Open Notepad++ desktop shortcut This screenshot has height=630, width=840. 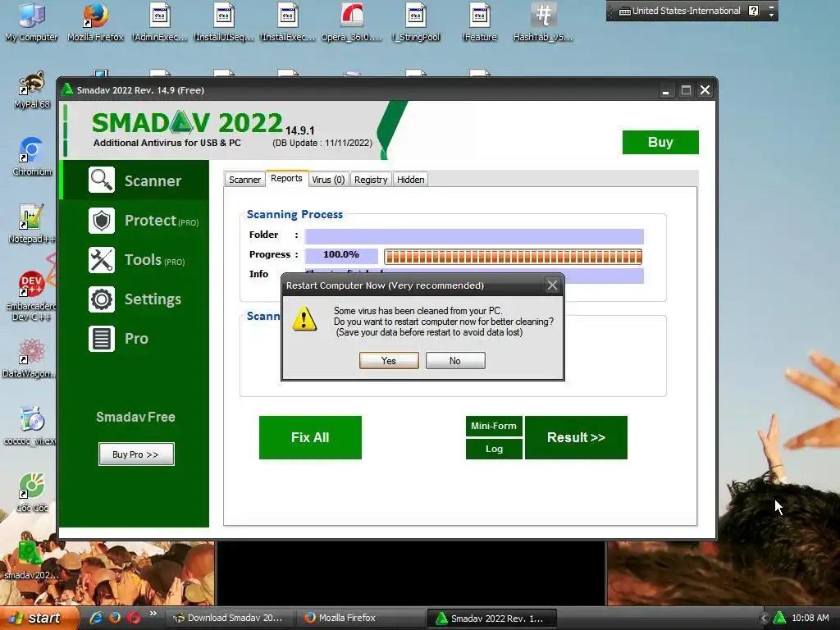(x=32, y=225)
